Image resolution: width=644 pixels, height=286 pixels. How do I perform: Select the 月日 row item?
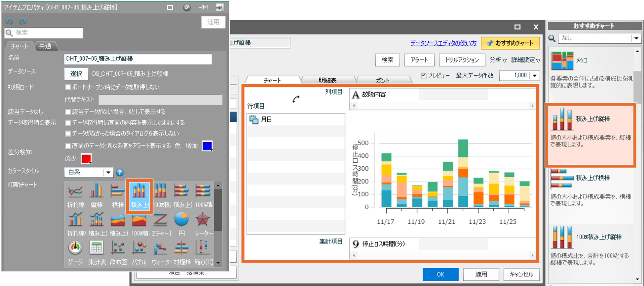pyautogui.click(x=296, y=120)
